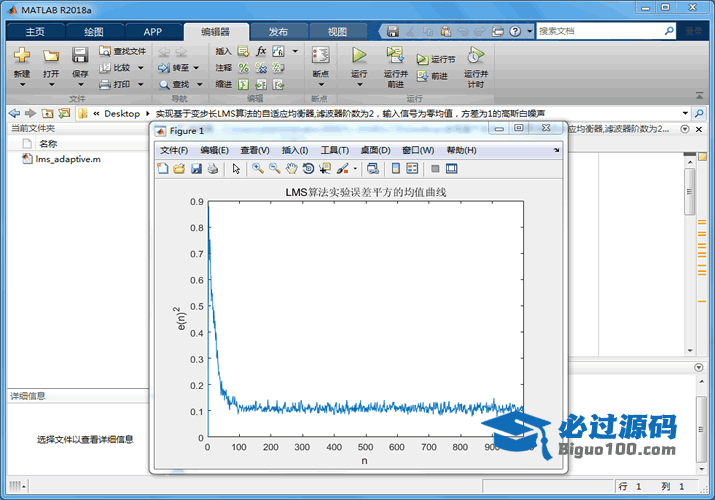This screenshot has width=715, height=500.
Task: Click the Uncomment icon
Action: pos(261,68)
